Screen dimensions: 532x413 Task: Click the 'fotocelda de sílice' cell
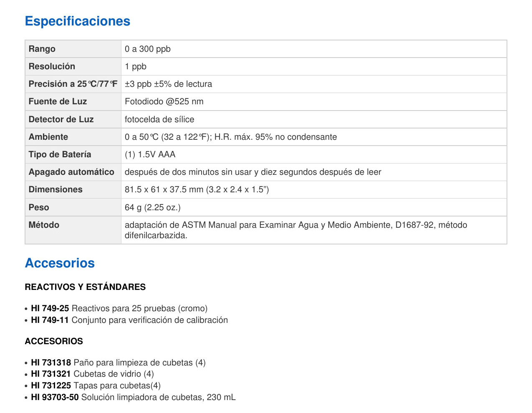159,119
